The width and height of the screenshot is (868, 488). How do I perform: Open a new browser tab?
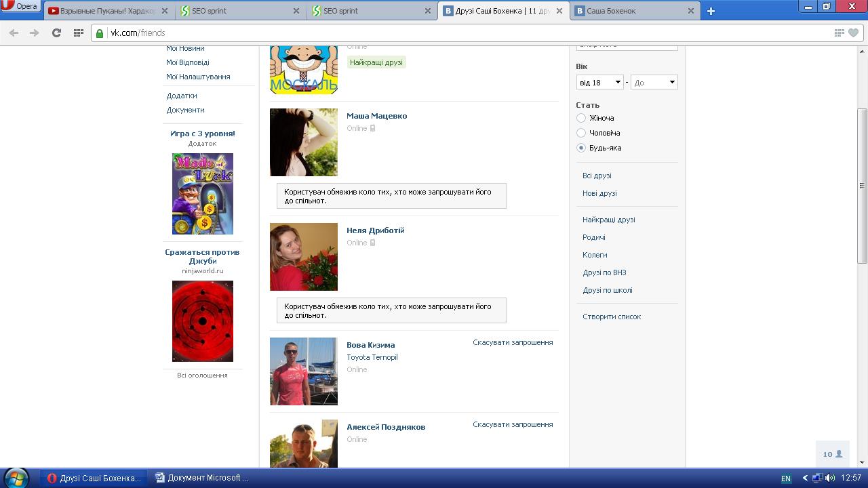[711, 11]
